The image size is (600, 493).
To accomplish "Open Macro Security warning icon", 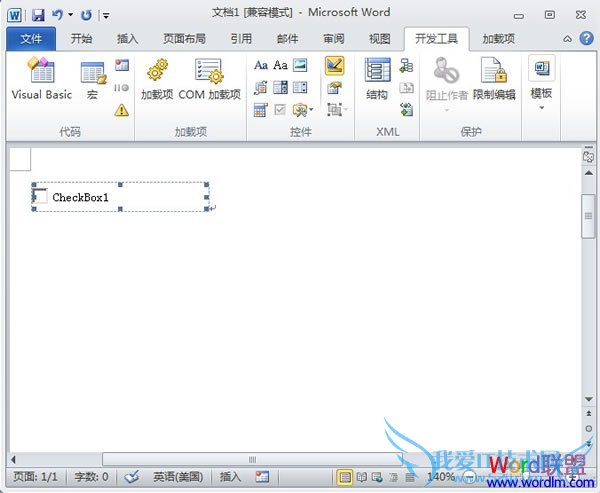I will (122, 110).
